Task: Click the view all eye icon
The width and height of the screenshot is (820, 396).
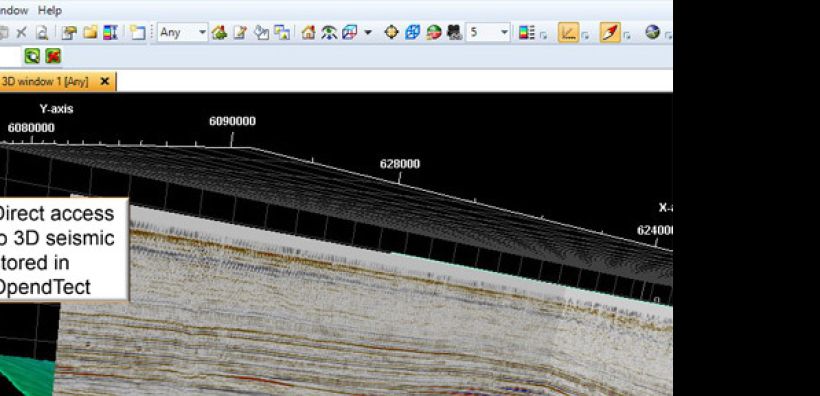Action: tap(329, 33)
